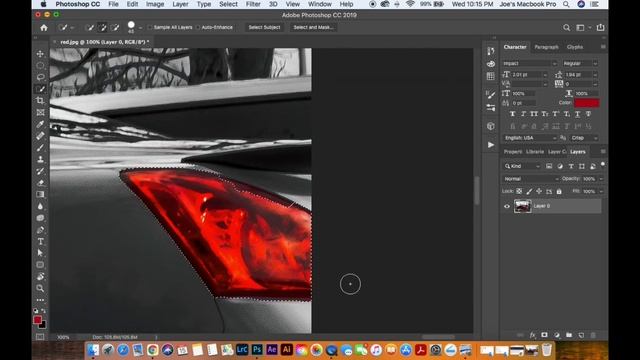Enable the Sample All Layers checkbox
640x360 pixels.
click(x=150, y=27)
